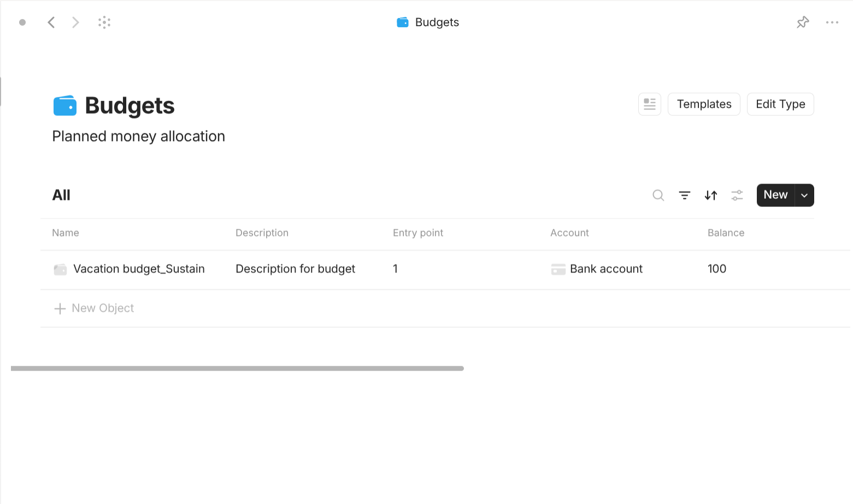Click the forward navigation chevron

pos(75,22)
